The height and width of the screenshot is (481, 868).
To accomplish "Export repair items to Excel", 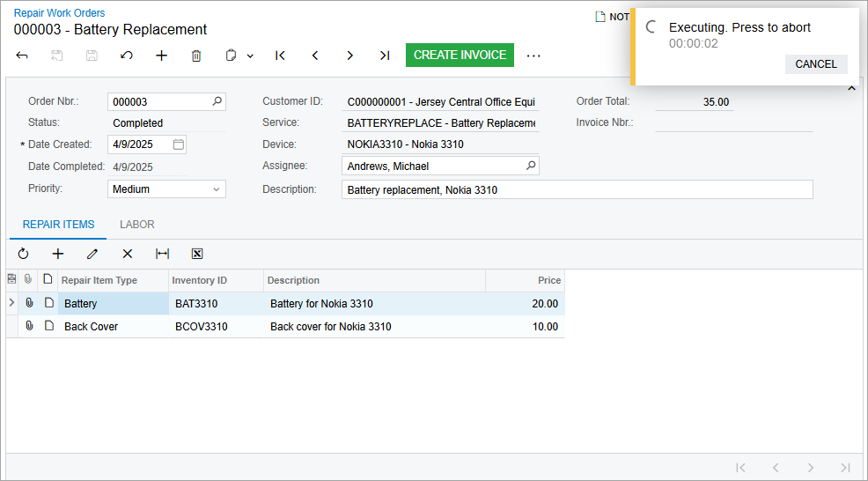I will (x=197, y=254).
